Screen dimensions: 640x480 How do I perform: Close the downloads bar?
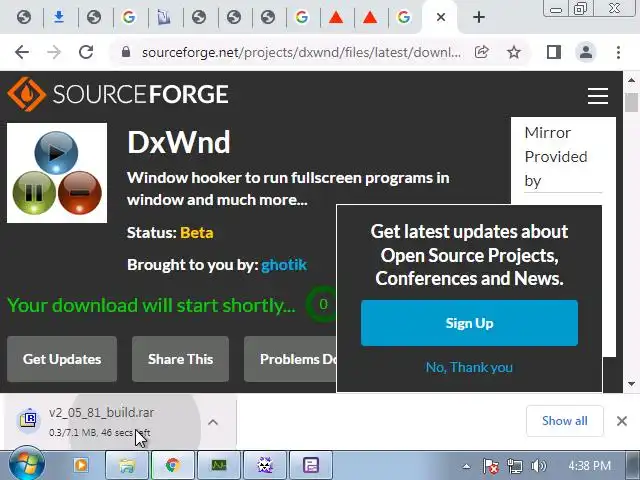tap(622, 421)
